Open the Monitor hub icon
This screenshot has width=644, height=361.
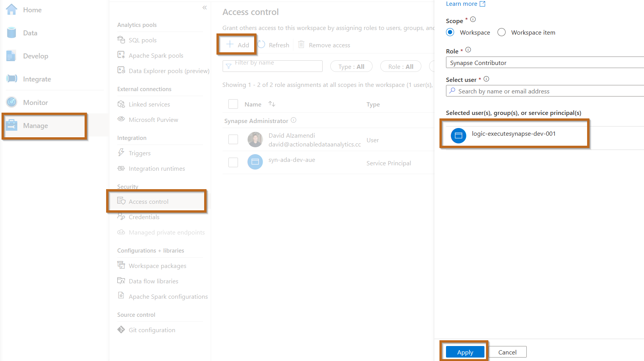tap(12, 102)
